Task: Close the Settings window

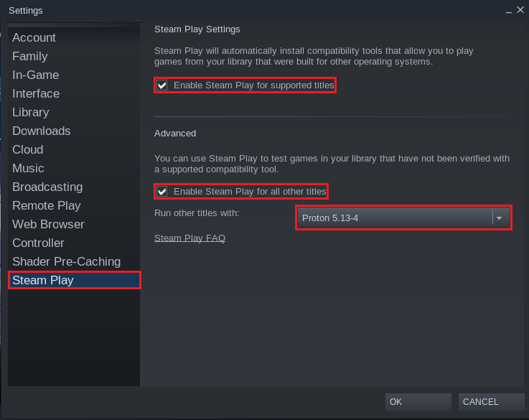Action: 520,10
